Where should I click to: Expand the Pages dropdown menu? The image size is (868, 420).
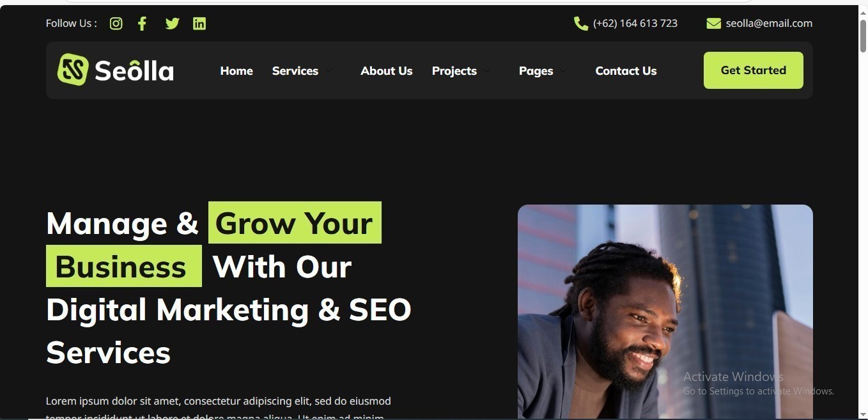point(543,71)
